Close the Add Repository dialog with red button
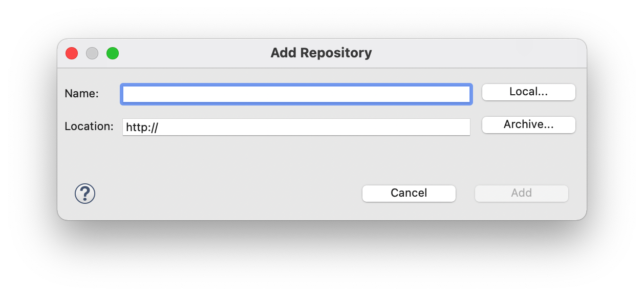Viewport: 644px width, 296px height. 72,53
